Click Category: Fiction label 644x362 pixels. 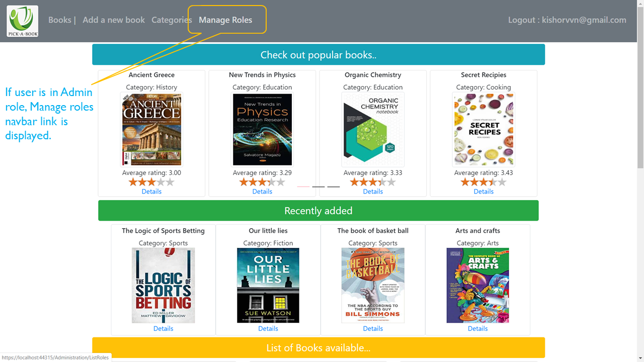click(268, 243)
